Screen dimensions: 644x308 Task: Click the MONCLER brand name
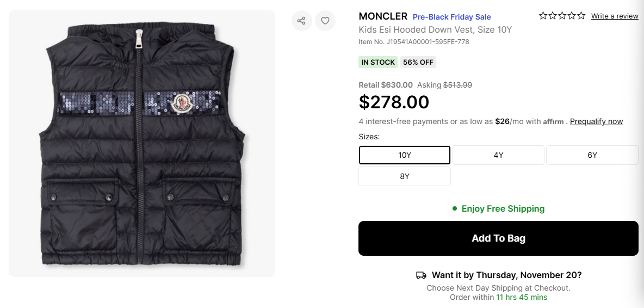[x=383, y=16]
